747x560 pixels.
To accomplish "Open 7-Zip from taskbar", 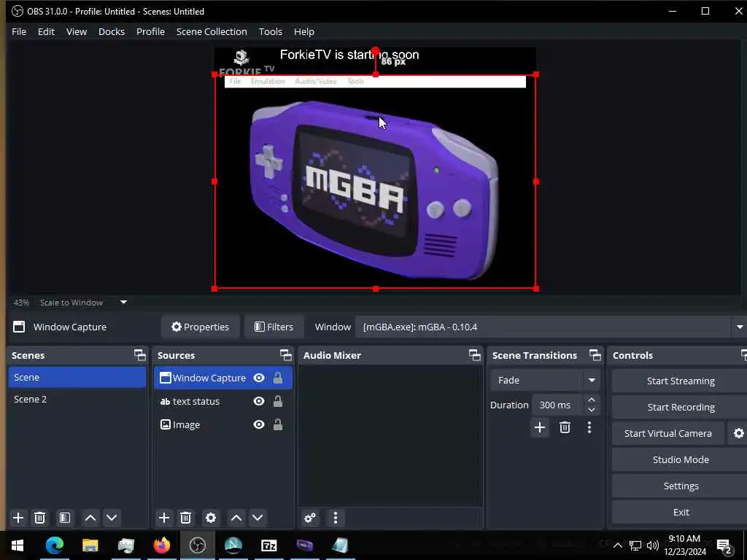I will (268, 545).
